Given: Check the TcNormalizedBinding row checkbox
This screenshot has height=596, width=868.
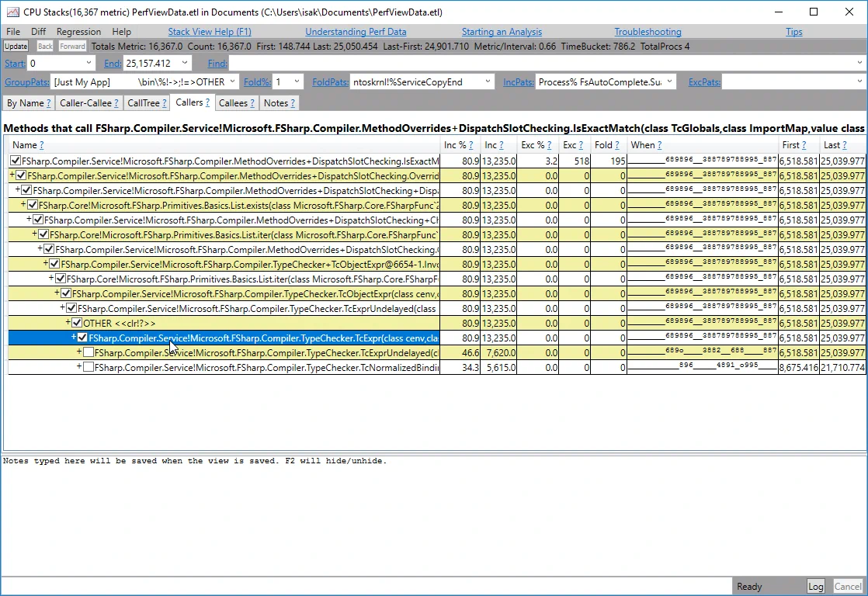Looking at the screenshot, I should coord(88,367).
